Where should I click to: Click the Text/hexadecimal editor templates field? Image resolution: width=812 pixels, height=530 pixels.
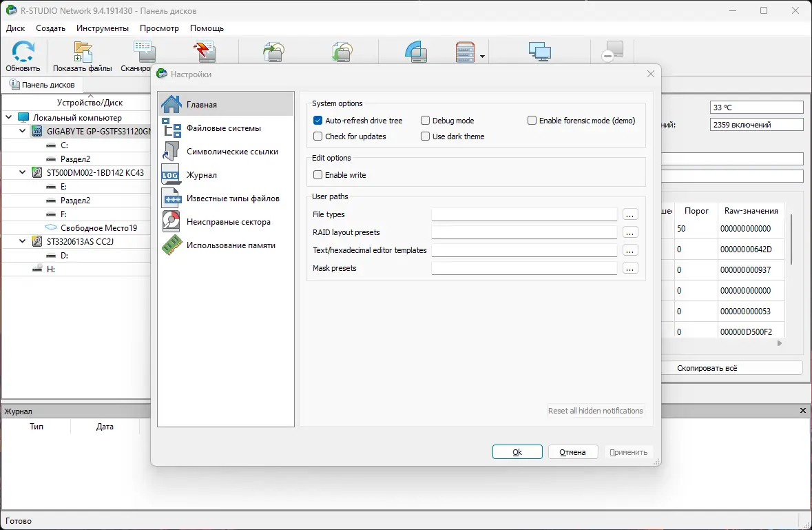524,250
